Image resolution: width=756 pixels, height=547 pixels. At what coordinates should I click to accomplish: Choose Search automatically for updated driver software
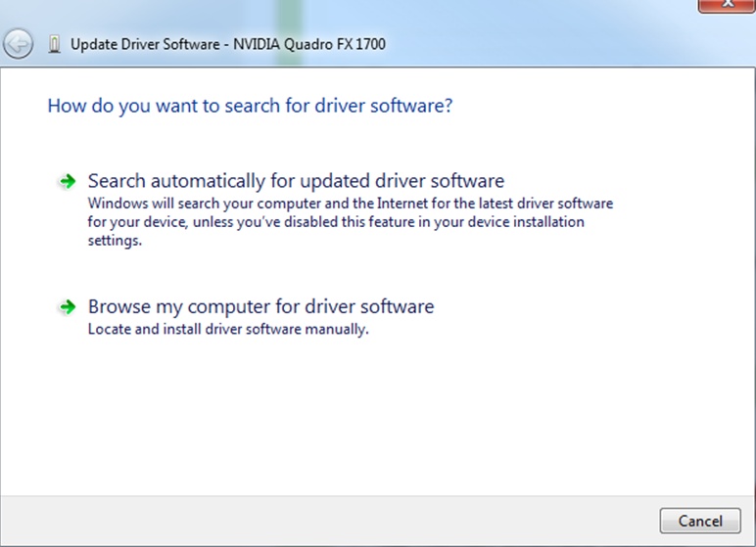[296, 181]
